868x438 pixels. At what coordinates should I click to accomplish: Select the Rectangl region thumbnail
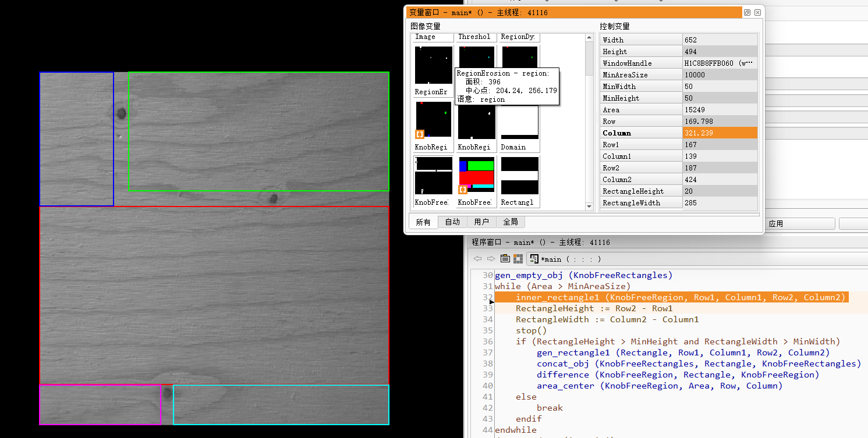point(519,175)
